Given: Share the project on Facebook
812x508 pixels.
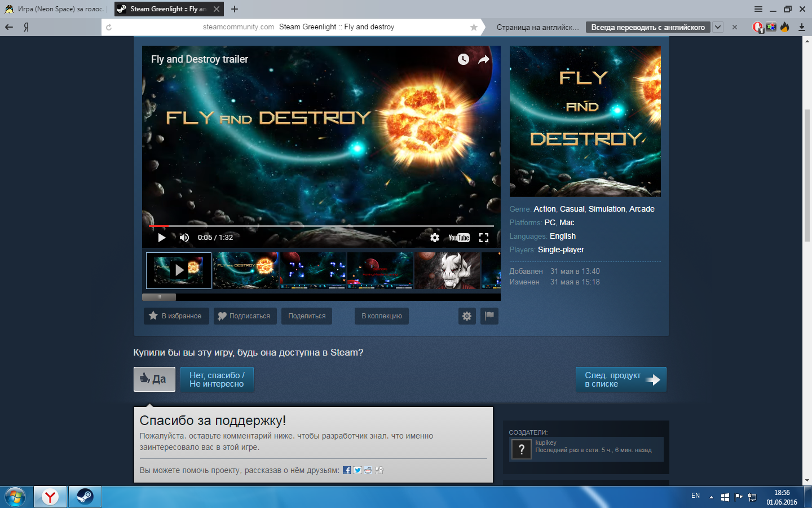Looking at the screenshot, I should (347, 470).
